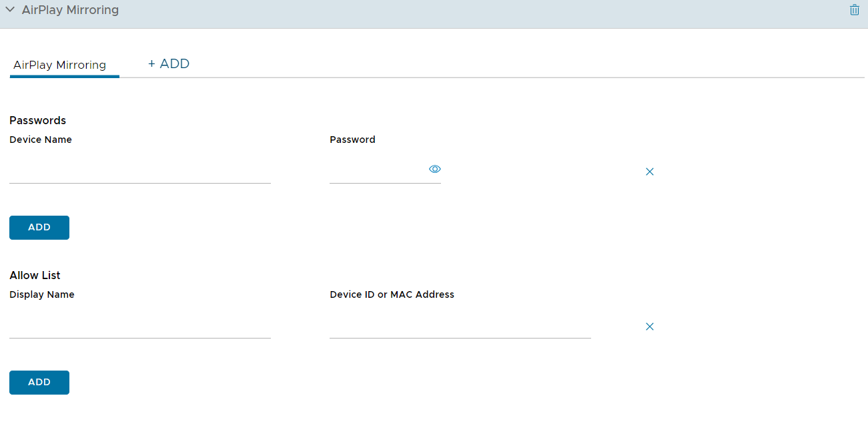Add a new entry under Allow List
The image size is (868, 432).
39,383
